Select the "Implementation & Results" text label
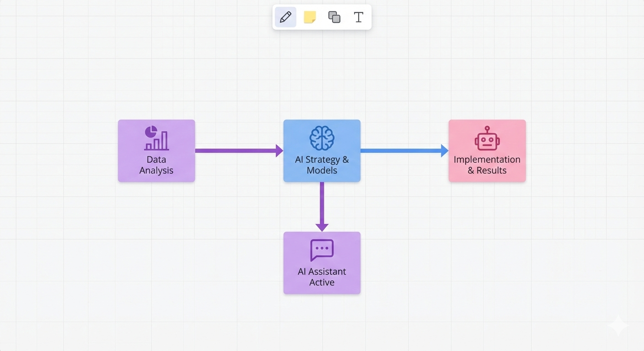This screenshot has height=351, width=644. [x=487, y=165]
